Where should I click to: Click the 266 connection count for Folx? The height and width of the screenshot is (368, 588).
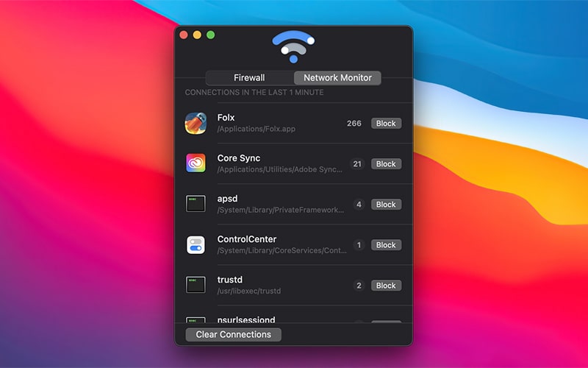tap(354, 124)
